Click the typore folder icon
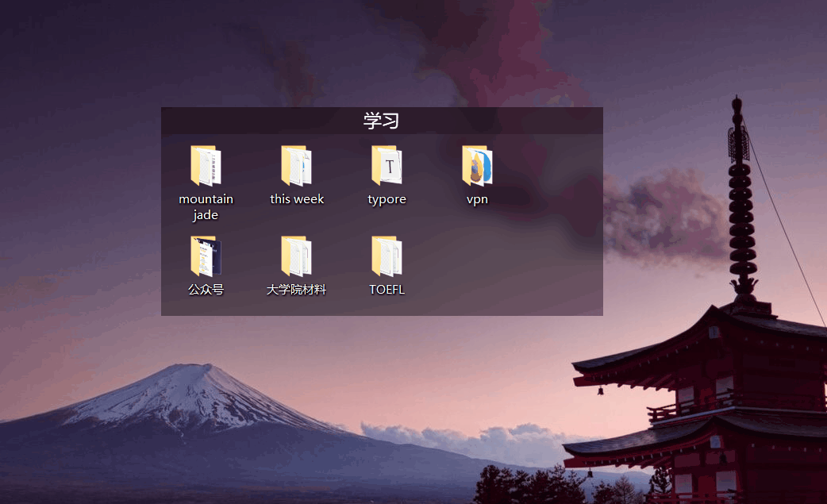The height and width of the screenshot is (504, 827). 387,166
